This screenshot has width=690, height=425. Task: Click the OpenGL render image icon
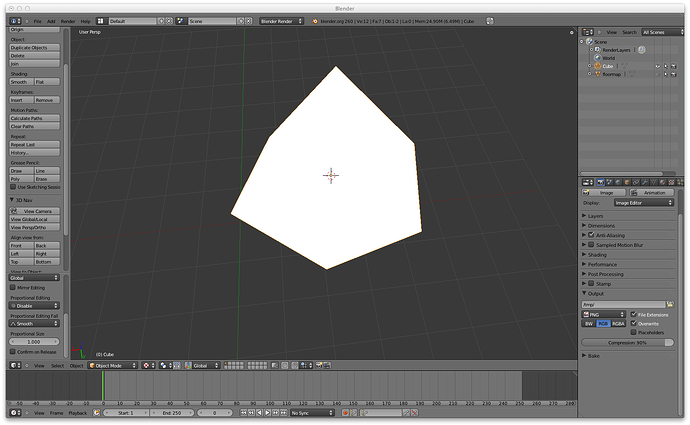(319, 366)
